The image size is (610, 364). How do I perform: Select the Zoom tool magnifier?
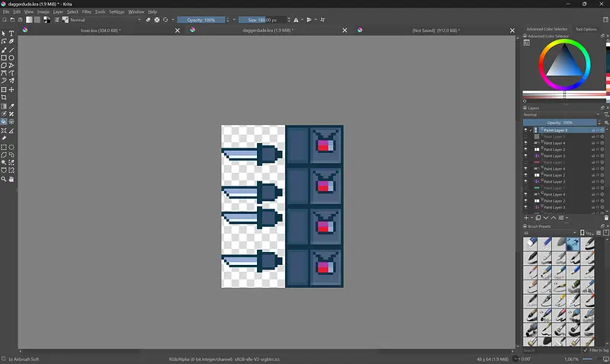click(4, 179)
